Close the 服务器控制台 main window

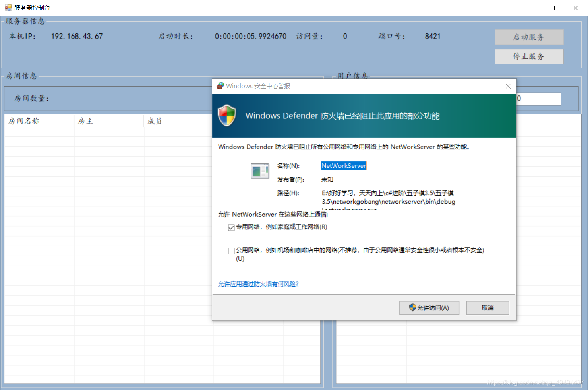tap(576, 8)
